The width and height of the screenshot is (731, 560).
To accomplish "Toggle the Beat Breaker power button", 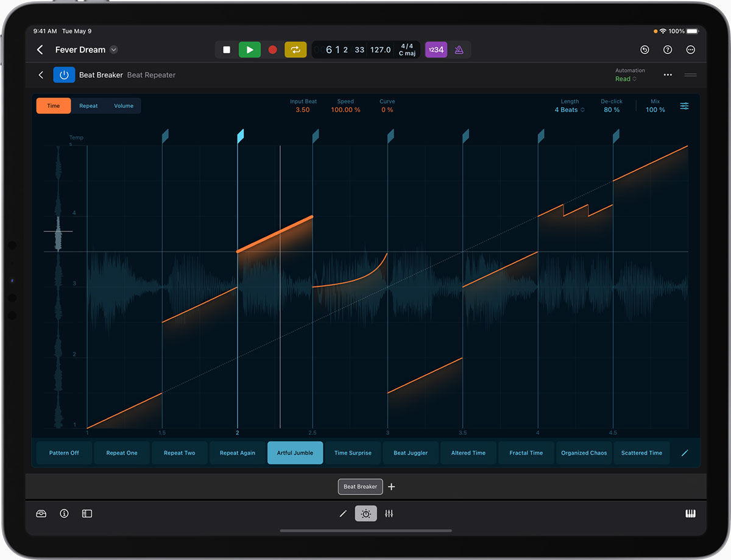I will (64, 75).
